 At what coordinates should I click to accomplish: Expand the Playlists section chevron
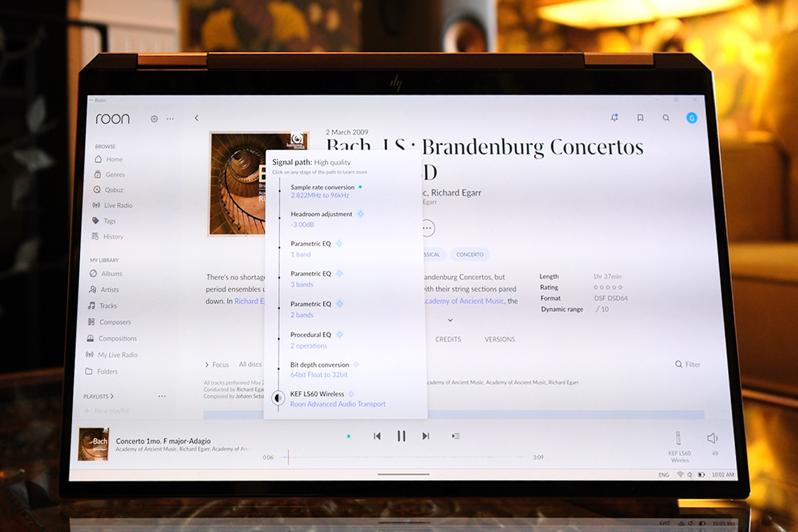point(112,396)
